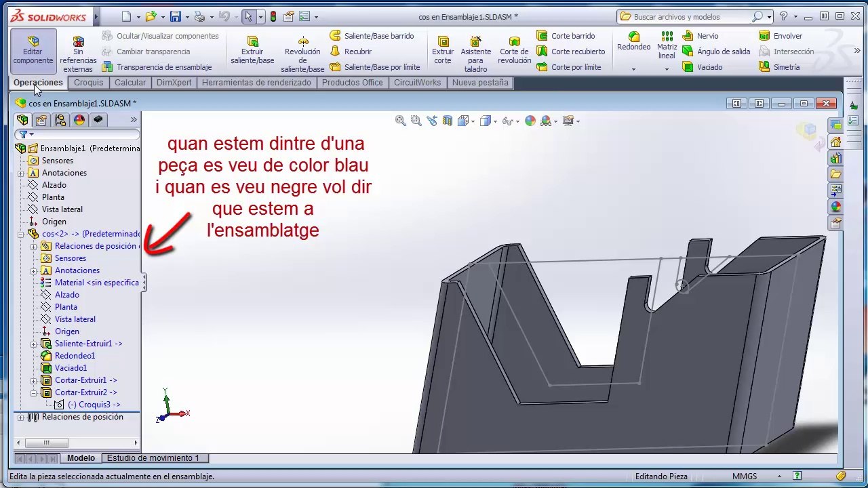
Task: Collapse the Cortar-Extruir2 tree node
Action: pyautogui.click(x=33, y=393)
